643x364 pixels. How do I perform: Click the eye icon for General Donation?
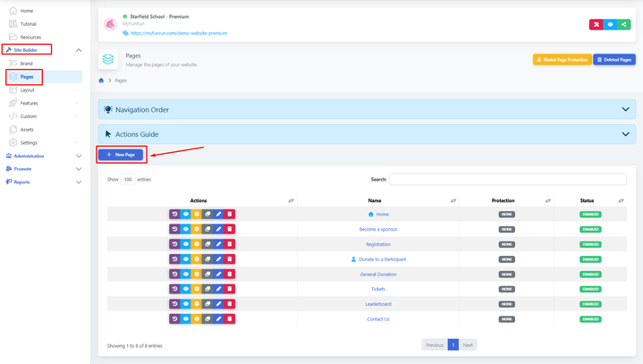tap(186, 274)
